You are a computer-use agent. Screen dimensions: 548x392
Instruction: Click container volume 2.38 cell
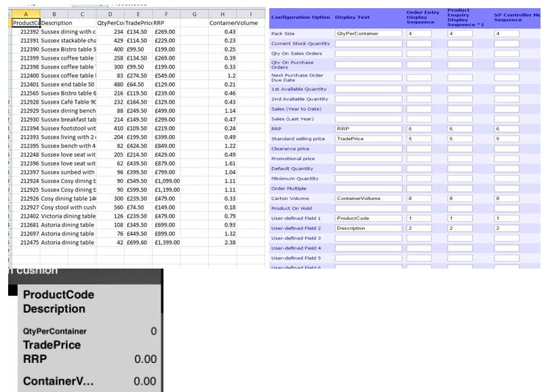(x=222, y=243)
